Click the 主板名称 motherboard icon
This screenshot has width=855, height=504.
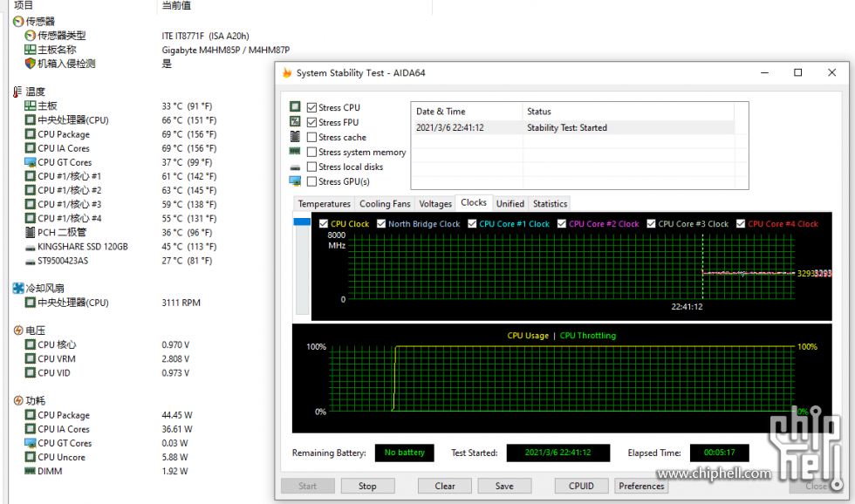point(30,50)
